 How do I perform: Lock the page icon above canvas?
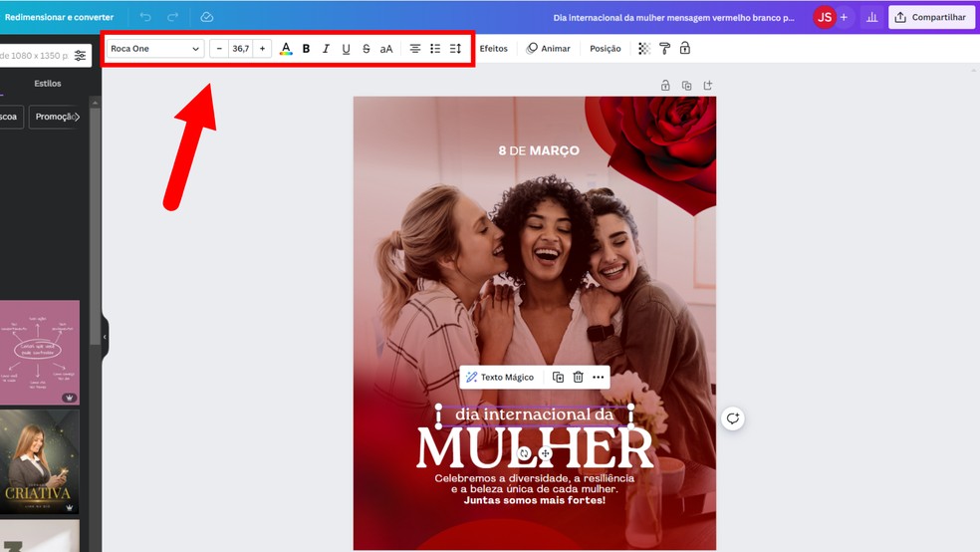pyautogui.click(x=665, y=86)
